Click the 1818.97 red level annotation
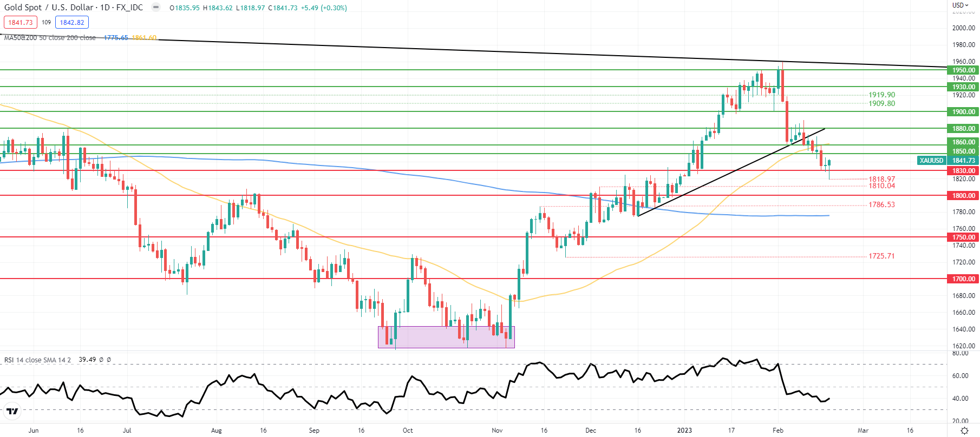 point(882,178)
